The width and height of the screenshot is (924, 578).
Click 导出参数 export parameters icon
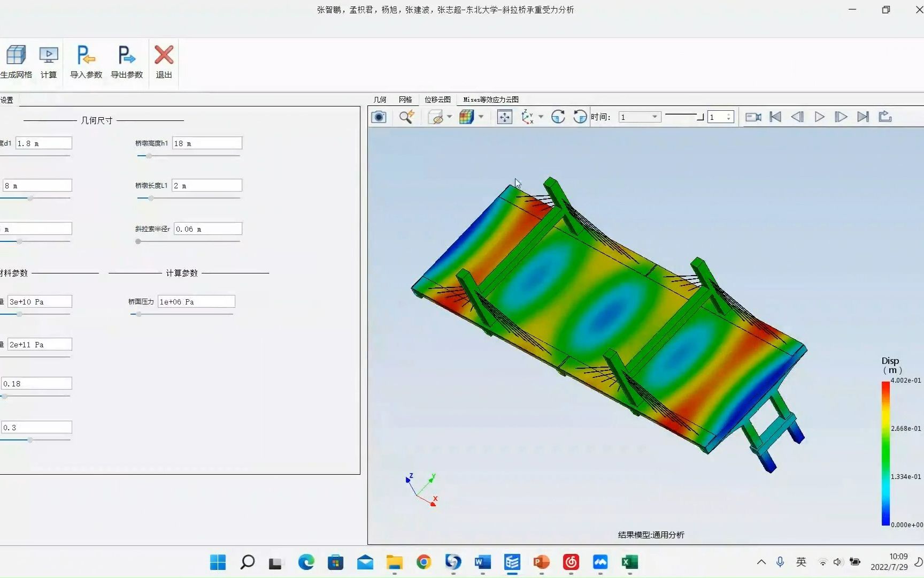pyautogui.click(x=127, y=55)
